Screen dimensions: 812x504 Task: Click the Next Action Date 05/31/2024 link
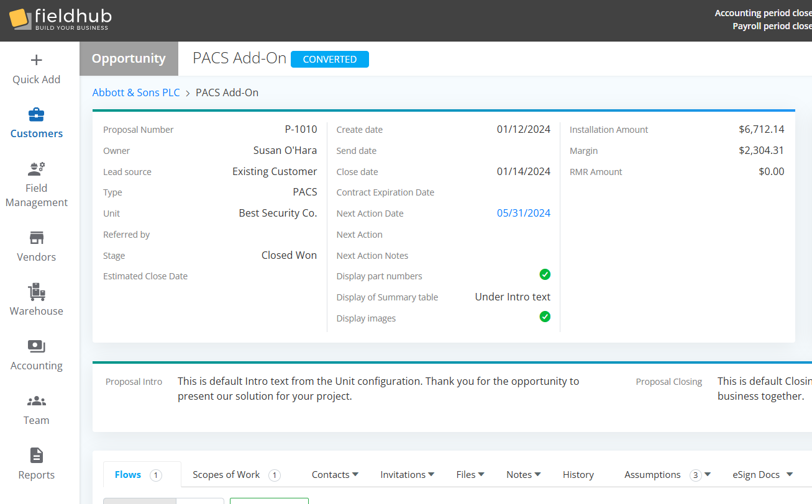pyautogui.click(x=523, y=213)
